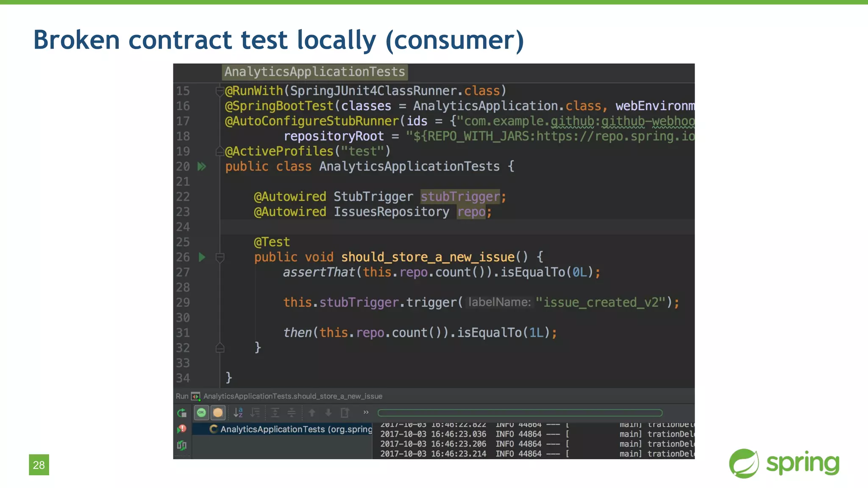The height and width of the screenshot is (488, 868).
Task: Click run class gutter icon on line 20
Action: pyautogui.click(x=202, y=166)
